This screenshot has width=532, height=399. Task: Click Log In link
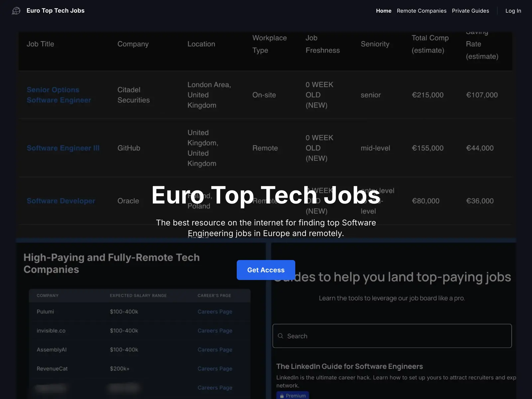point(513,11)
